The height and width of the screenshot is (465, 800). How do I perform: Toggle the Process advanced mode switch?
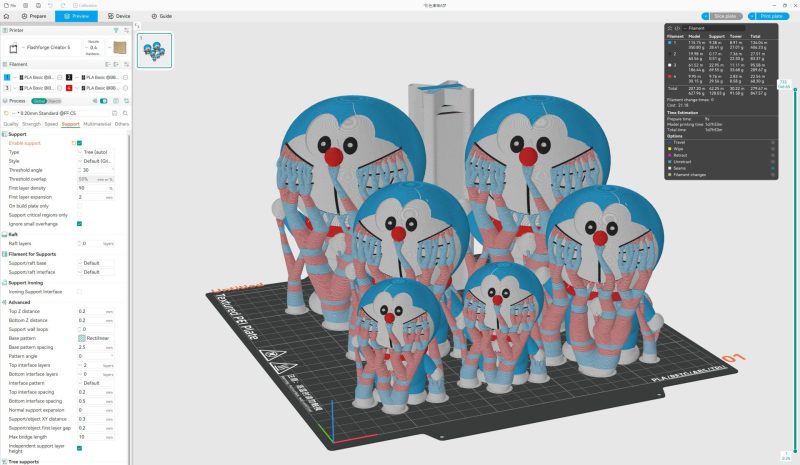(x=104, y=101)
